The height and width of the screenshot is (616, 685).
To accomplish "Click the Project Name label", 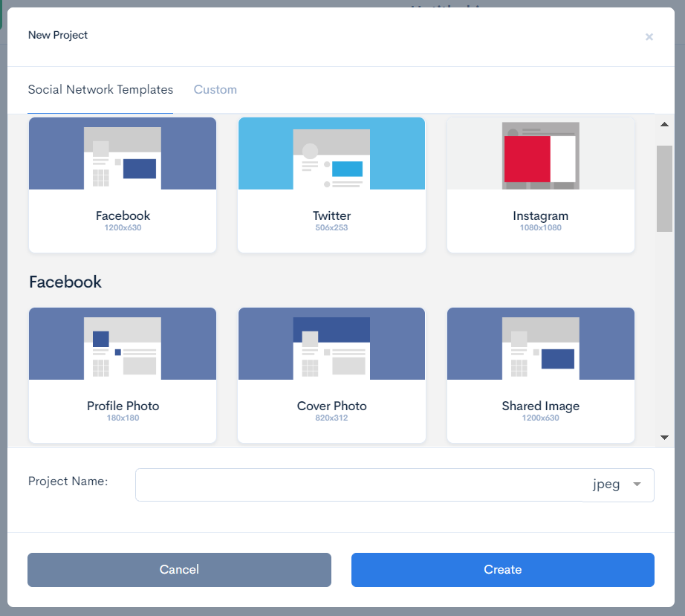I will [x=68, y=482].
